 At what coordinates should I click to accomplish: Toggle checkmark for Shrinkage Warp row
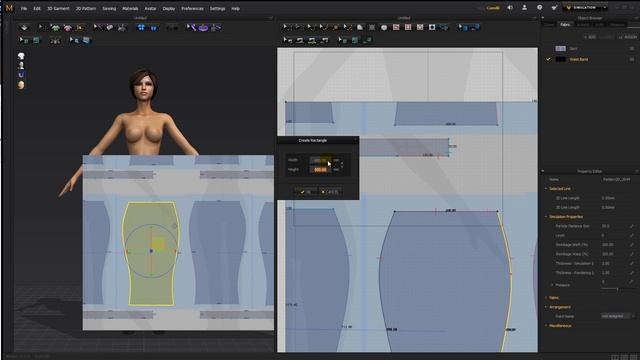click(631, 254)
